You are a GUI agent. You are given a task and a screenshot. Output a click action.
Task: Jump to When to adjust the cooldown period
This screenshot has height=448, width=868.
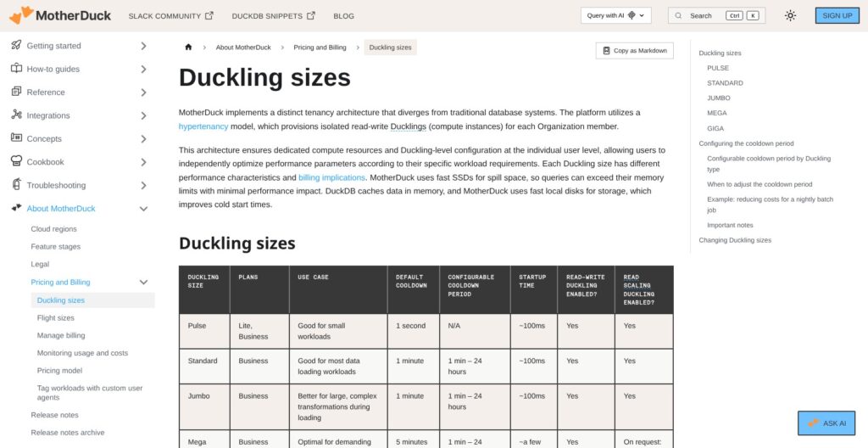[x=759, y=184]
